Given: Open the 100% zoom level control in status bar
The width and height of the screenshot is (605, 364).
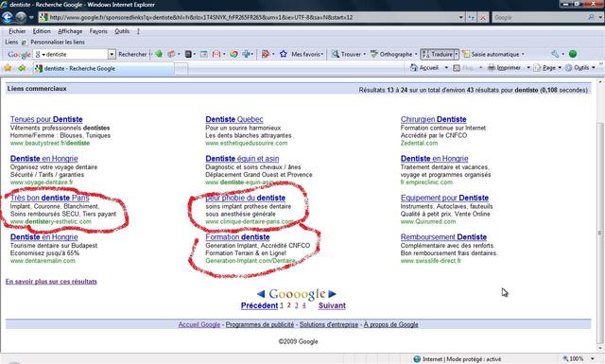Looking at the screenshot, I should (x=579, y=358).
